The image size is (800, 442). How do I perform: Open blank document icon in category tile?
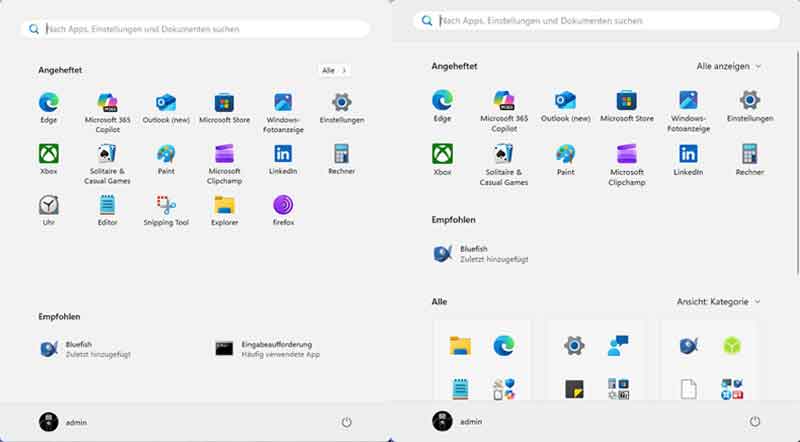(x=688, y=389)
